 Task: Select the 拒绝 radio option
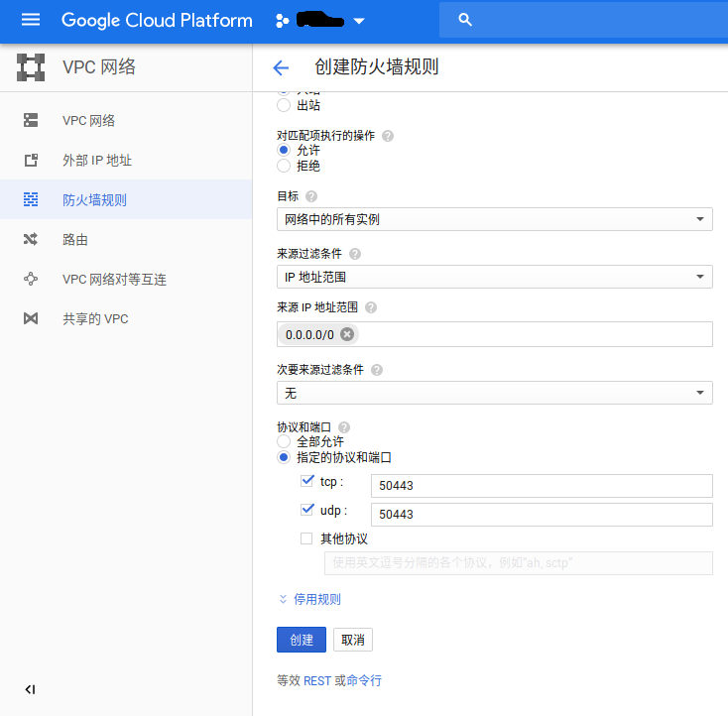(284, 166)
